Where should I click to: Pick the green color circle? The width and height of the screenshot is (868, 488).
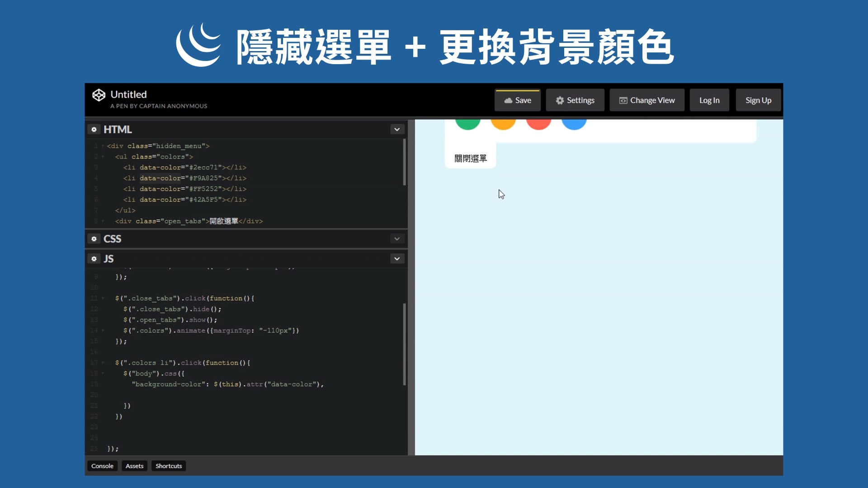pos(467,124)
